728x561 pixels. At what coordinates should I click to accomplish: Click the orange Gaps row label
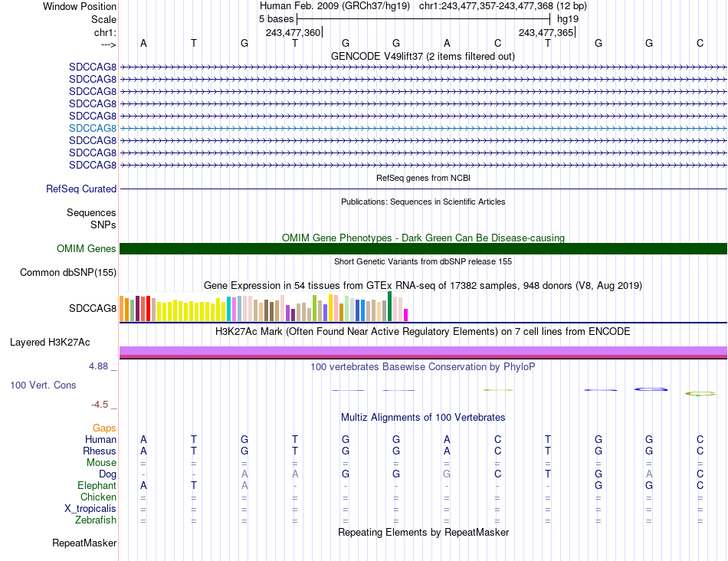pyautogui.click(x=104, y=428)
